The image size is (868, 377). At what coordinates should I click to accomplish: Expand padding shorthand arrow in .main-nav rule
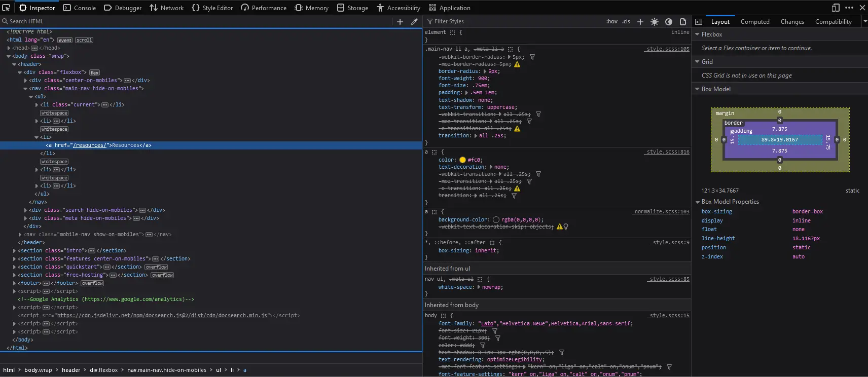click(466, 93)
